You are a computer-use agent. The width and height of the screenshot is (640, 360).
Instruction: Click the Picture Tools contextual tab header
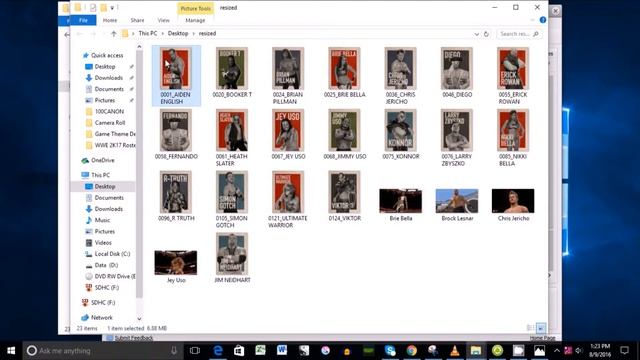(196, 8)
